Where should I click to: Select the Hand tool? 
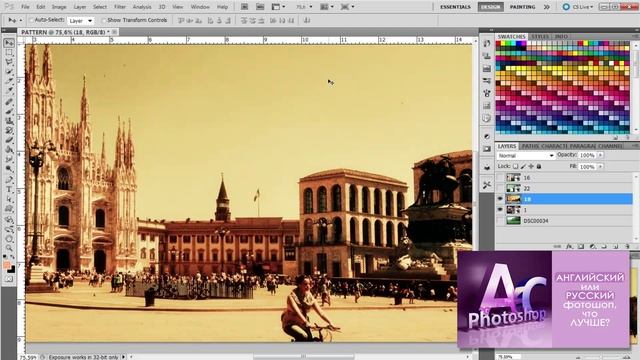[9, 238]
